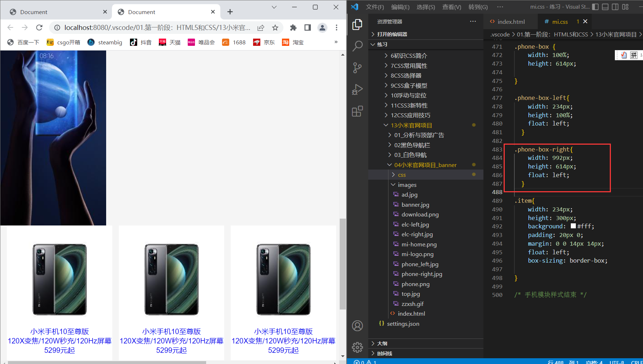Open the VS Code Search view
The height and width of the screenshot is (364, 643).
point(357,46)
